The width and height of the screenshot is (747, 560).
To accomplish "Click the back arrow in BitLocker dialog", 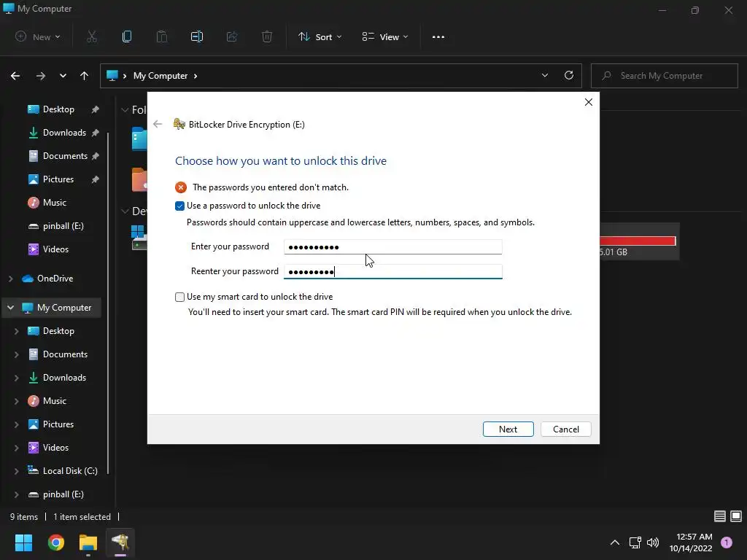I will click(158, 124).
